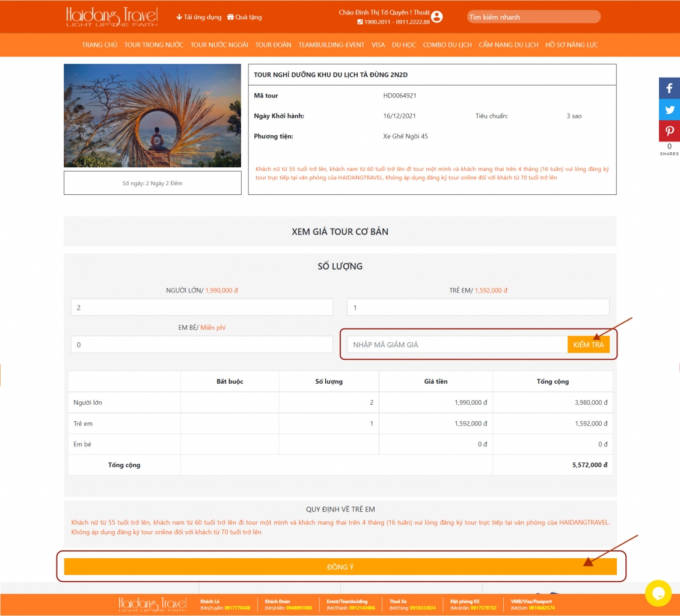The image size is (680, 616).
Task: Click footer VMB/Visa/Passport phone 0918682574
Action: [x=542, y=608]
